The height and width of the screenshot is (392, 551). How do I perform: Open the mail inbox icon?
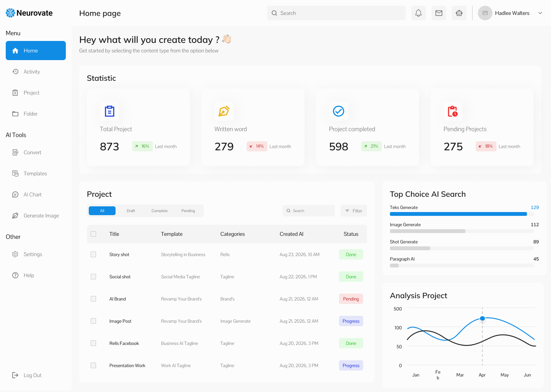tap(439, 13)
